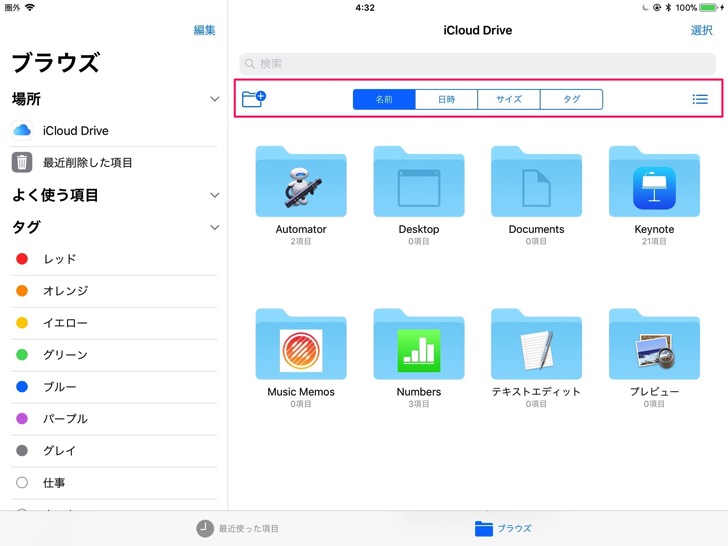This screenshot has width=728, height=546.
Task: Switch to ブラウズ tab label
Action: coord(514,528)
